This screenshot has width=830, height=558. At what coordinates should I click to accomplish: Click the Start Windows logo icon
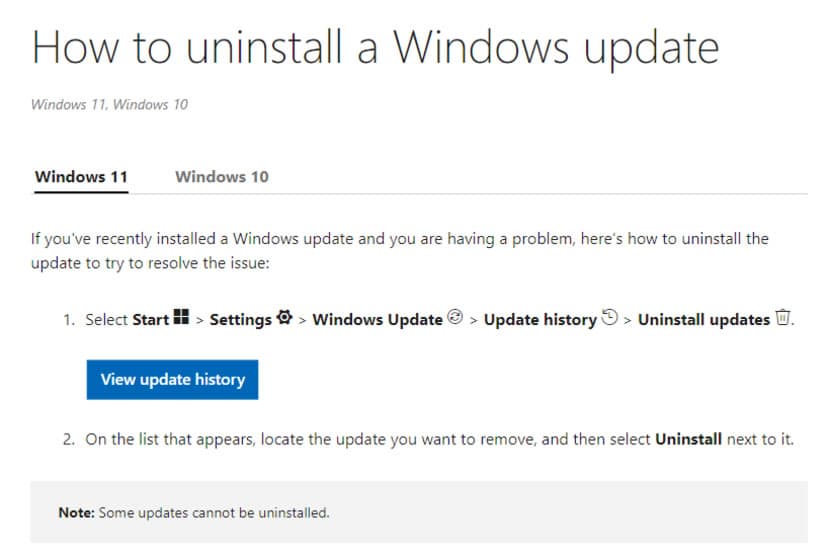click(x=181, y=318)
